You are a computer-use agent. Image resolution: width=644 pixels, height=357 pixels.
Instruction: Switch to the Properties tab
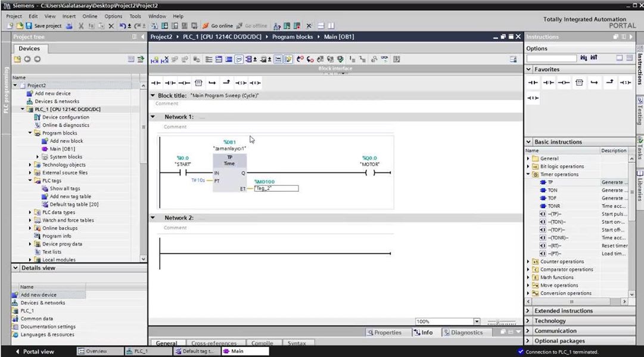click(385, 333)
